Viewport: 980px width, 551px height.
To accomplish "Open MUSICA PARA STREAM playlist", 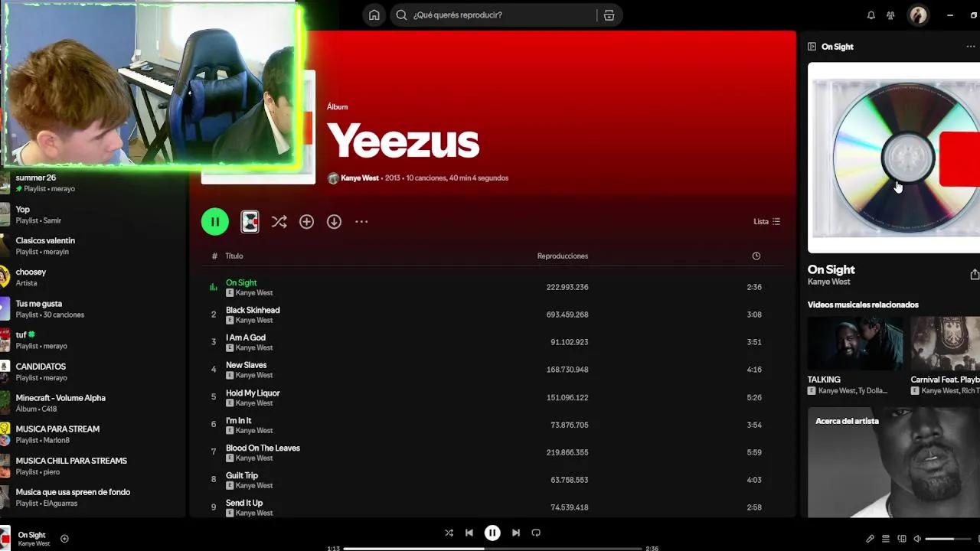I will [92, 435].
